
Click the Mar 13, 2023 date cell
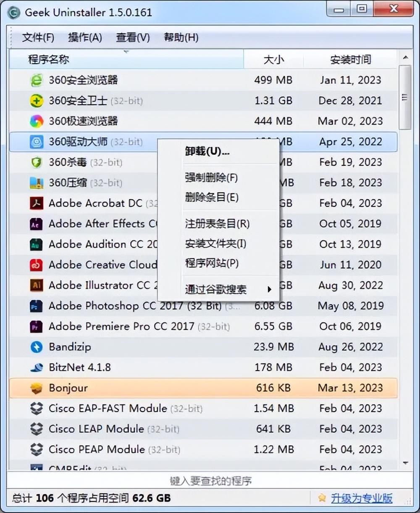tap(350, 388)
